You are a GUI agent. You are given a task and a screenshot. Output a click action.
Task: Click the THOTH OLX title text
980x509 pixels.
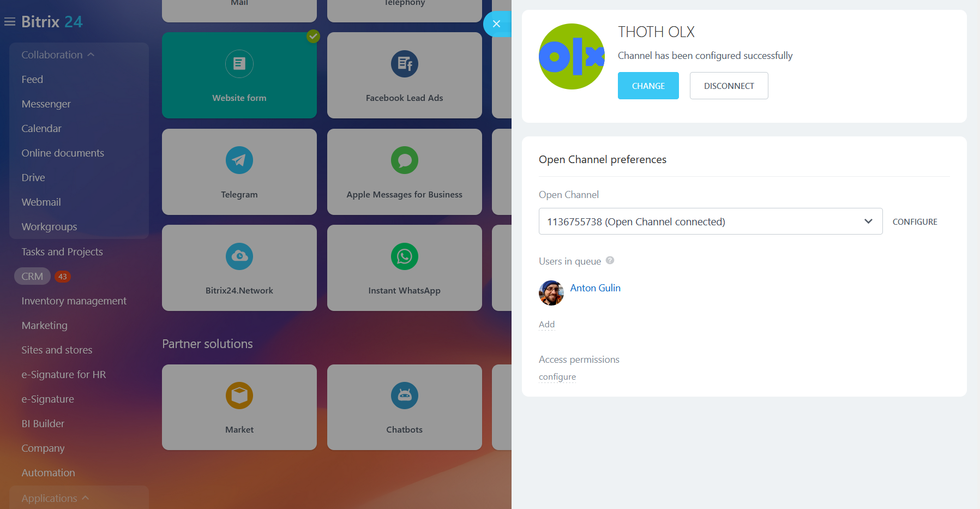click(x=656, y=32)
